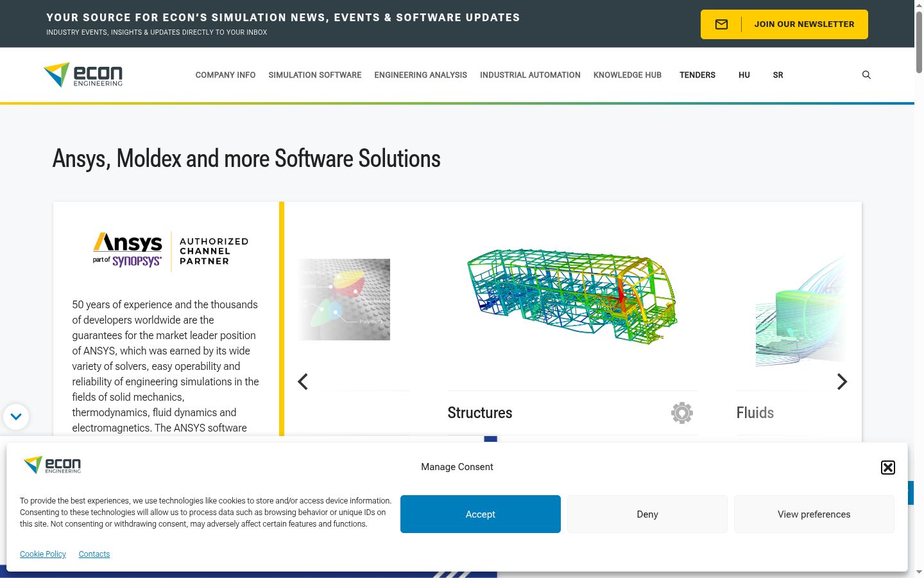Click the ECON logo in consent banner

coord(52,464)
